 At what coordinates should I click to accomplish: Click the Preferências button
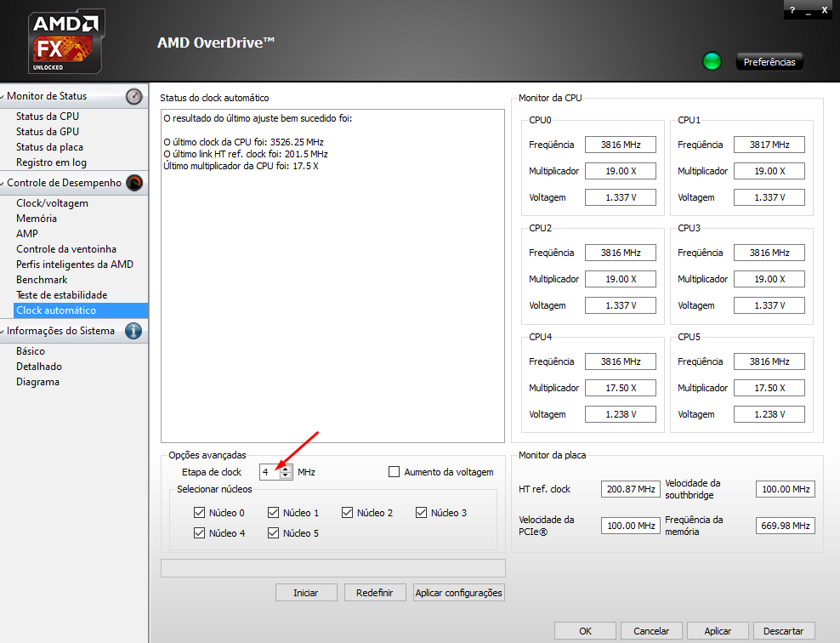tap(769, 62)
